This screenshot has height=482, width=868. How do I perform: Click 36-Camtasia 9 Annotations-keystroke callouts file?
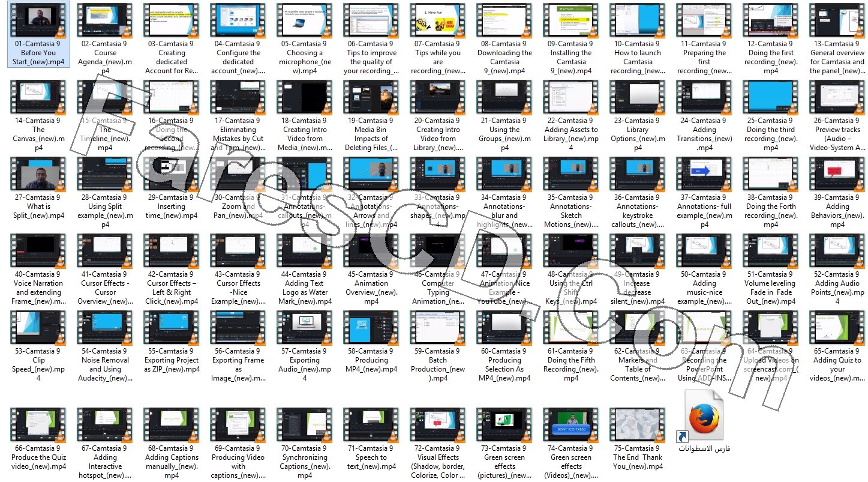point(638,192)
